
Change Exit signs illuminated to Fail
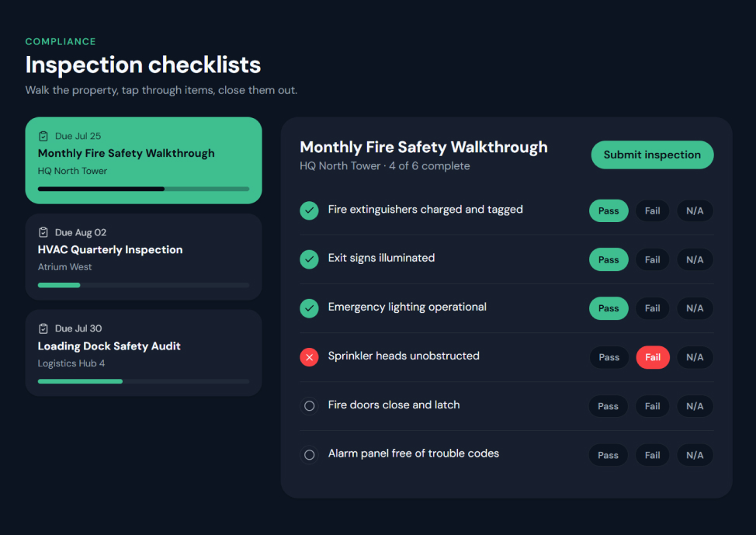652,259
